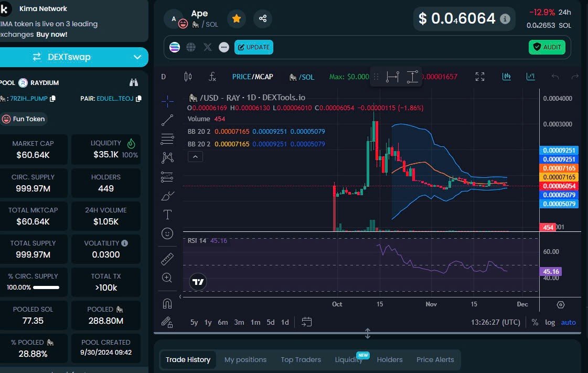588x373 pixels.
Task: Undo last chart action
Action: click(x=555, y=77)
